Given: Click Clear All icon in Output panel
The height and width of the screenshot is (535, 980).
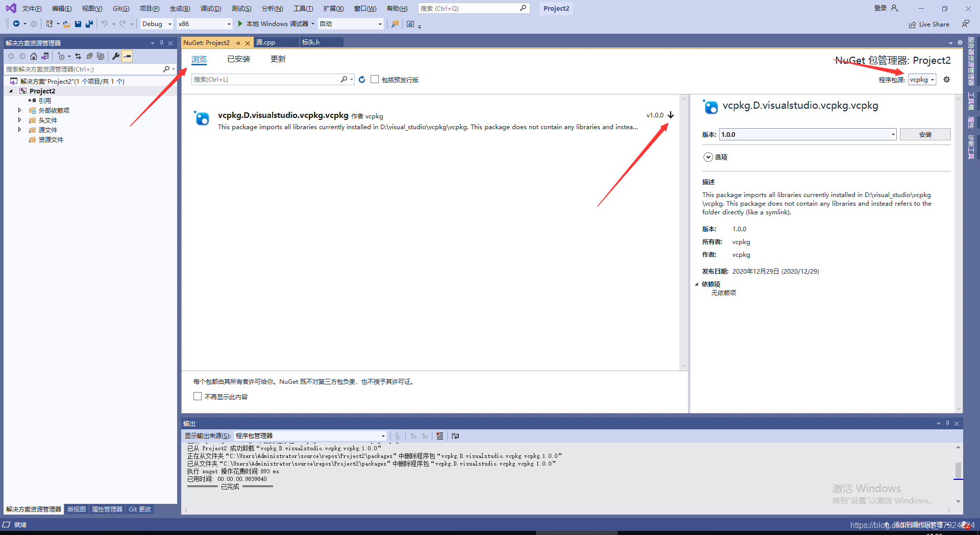Looking at the screenshot, I should 439,436.
